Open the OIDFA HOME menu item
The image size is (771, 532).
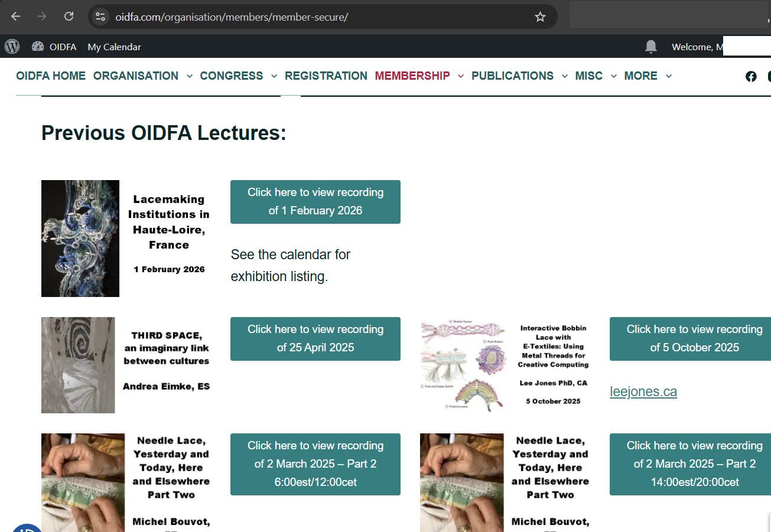(x=51, y=76)
